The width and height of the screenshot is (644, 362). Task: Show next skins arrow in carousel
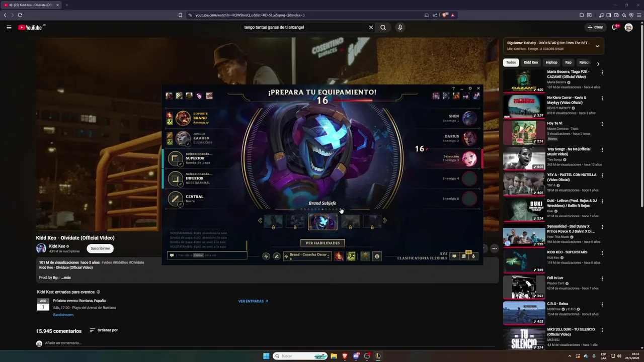point(385,220)
